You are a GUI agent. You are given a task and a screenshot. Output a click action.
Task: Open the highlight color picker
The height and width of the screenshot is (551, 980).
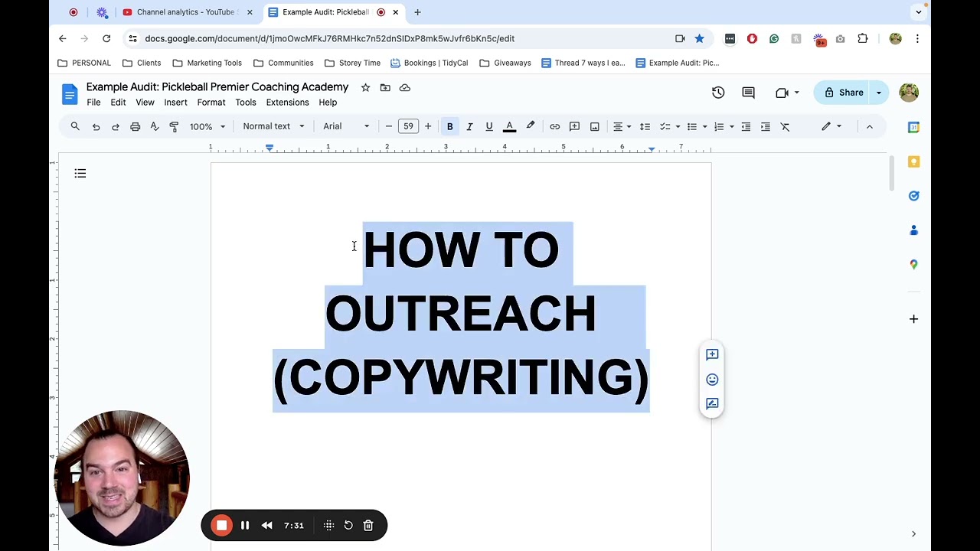click(530, 126)
